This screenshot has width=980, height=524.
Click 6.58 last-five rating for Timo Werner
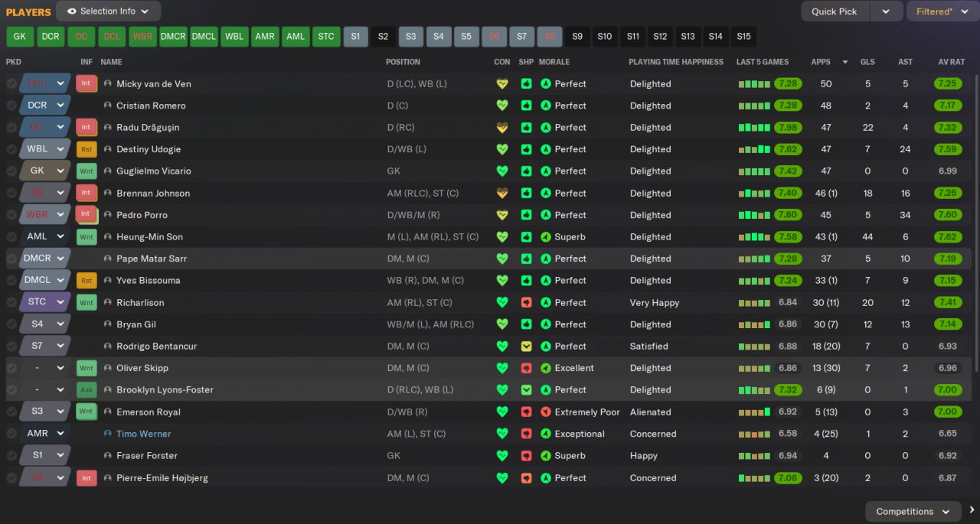[x=787, y=434]
